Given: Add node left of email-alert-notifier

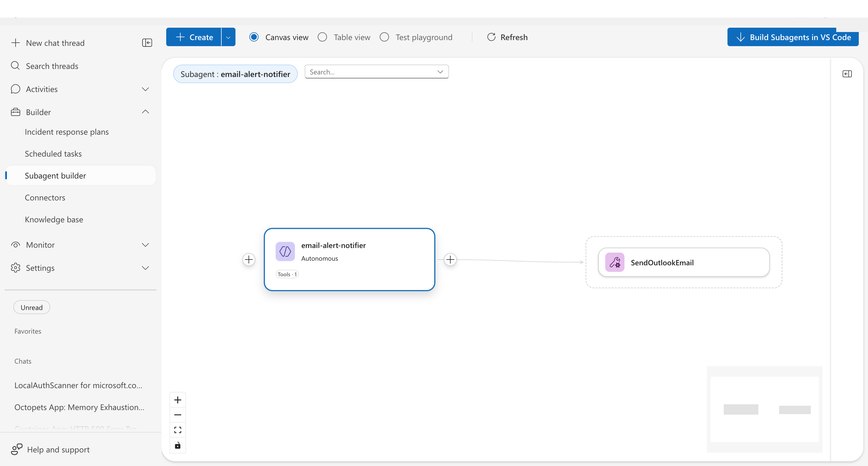Looking at the screenshot, I should tap(249, 259).
